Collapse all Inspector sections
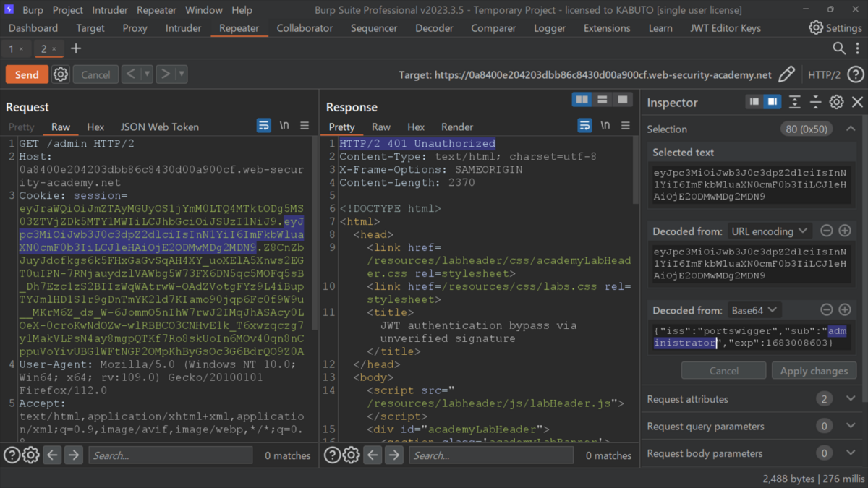868x488 pixels. coord(815,102)
